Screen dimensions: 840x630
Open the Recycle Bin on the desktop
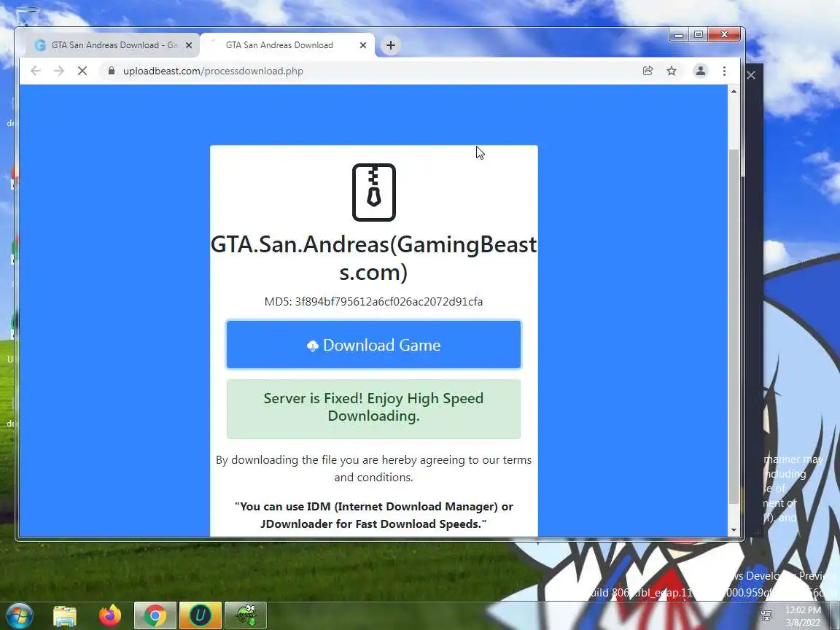(x=26, y=16)
